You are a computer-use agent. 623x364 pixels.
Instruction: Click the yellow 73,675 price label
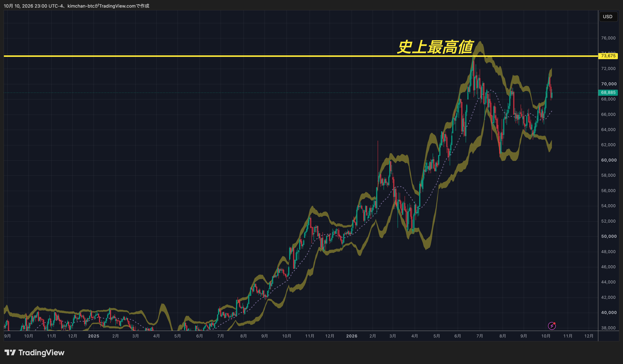608,56
